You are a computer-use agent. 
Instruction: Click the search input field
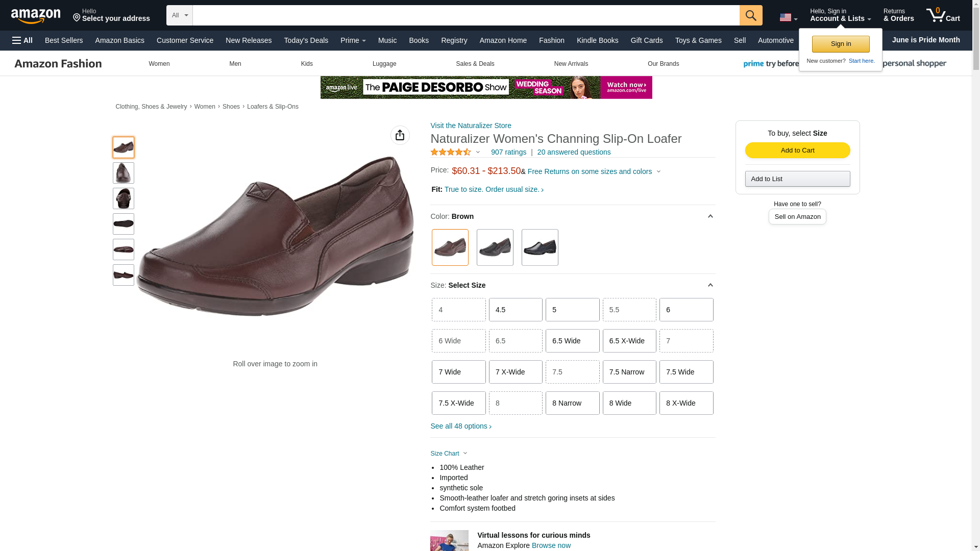[x=465, y=15]
